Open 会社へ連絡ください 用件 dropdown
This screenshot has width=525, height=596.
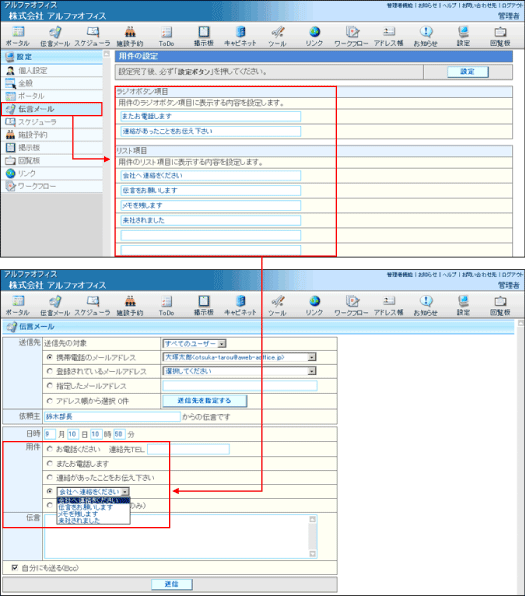[93, 492]
